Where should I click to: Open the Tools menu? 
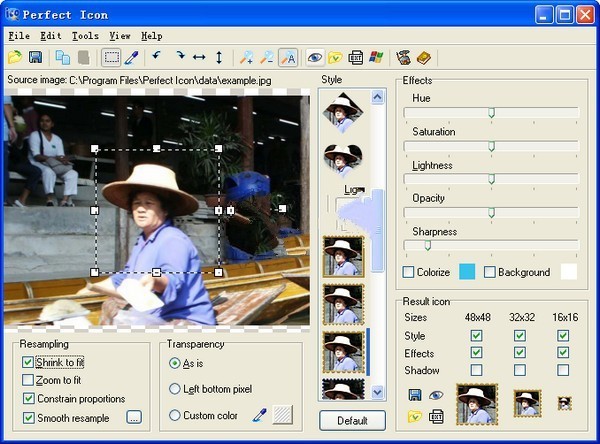84,36
